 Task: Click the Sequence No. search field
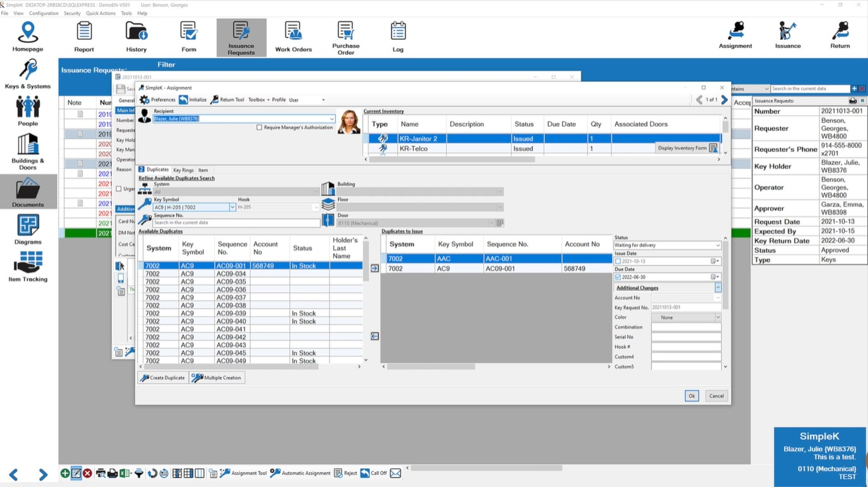coord(236,223)
